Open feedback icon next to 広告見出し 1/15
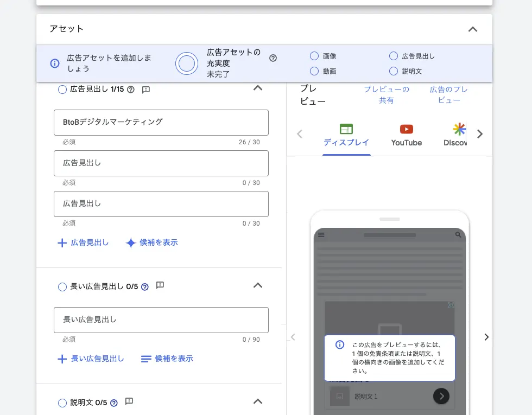Viewport: 532px width, 415px height. coord(146,90)
